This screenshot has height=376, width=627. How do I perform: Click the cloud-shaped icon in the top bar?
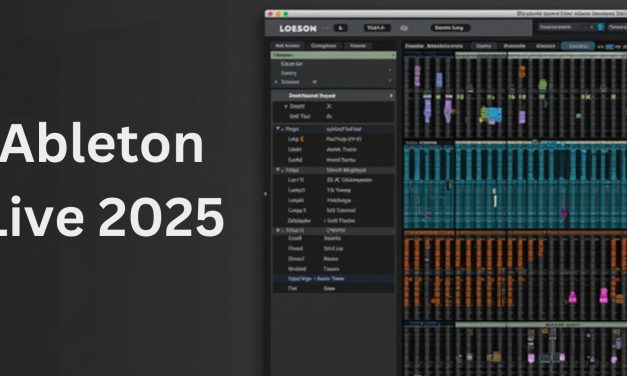pyautogui.click(x=404, y=28)
